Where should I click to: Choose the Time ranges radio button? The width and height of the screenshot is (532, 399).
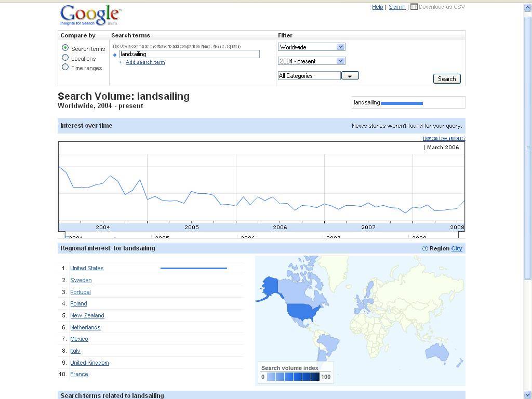[65, 67]
